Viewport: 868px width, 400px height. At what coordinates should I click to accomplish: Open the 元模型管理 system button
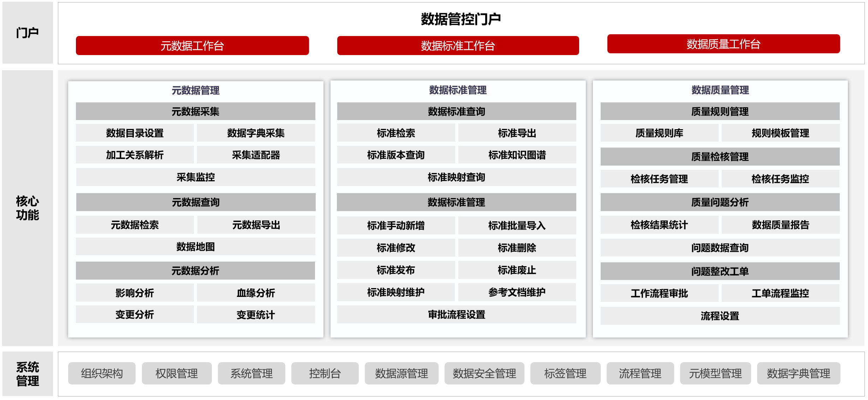tap(715, 373)
